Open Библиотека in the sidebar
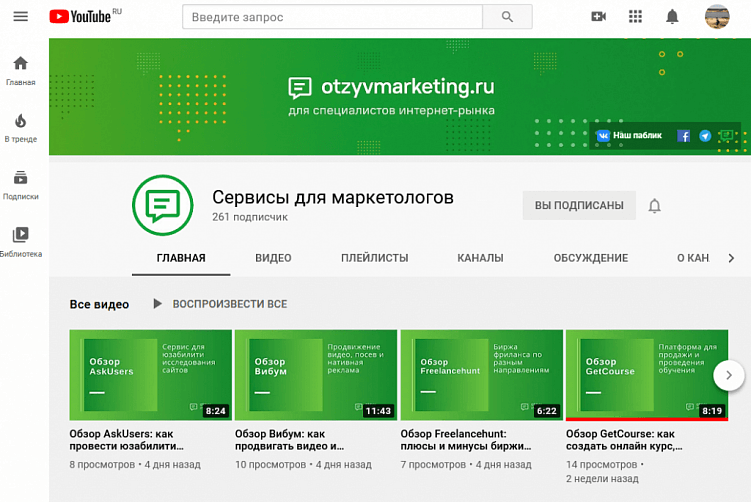The width and height of the screenshot is (751, 502). point(21,242)
